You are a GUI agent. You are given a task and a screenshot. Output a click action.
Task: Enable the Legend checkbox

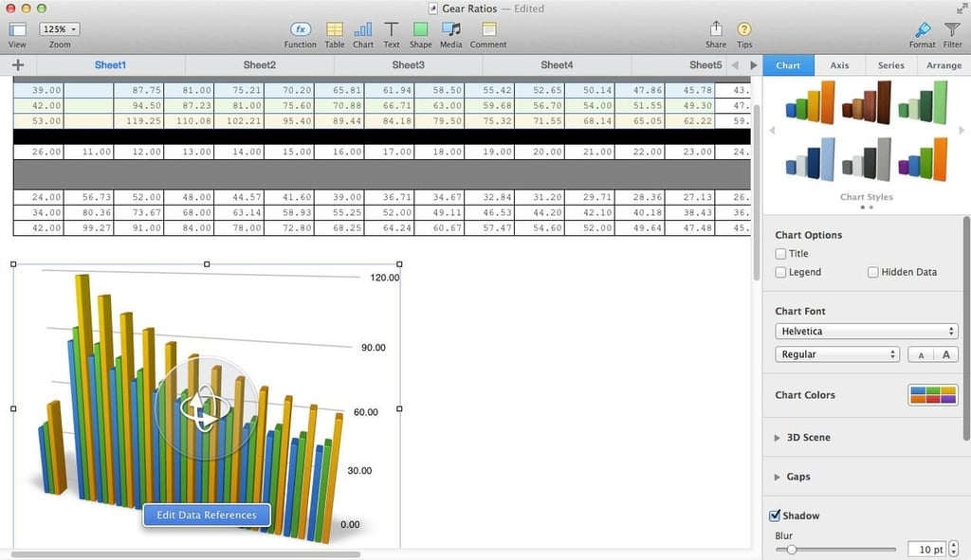pyautogui.click(x=780, y=272)
